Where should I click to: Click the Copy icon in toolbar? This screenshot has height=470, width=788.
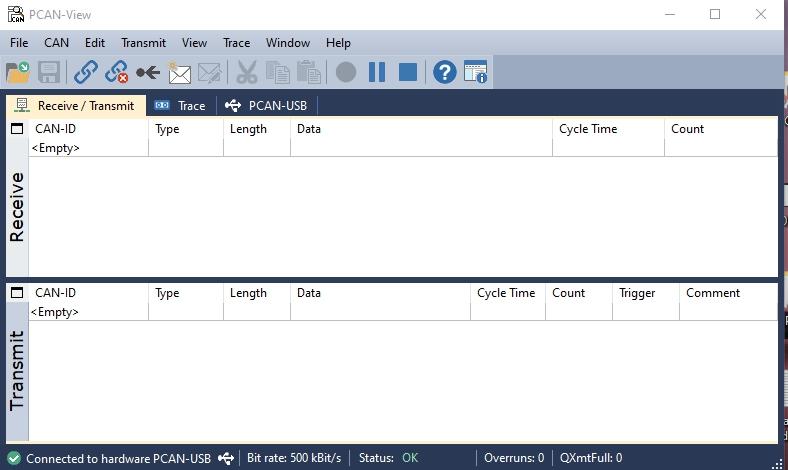click(277, 72)
